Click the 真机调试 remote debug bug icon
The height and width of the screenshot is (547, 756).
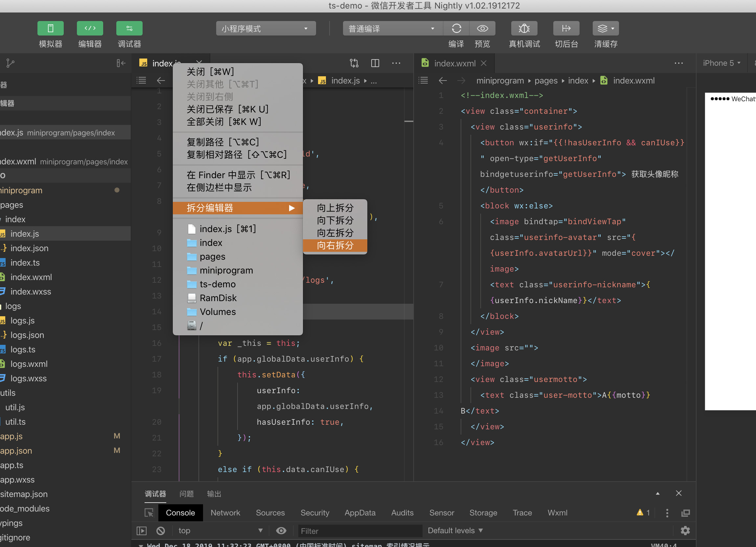tap(524, 28)
